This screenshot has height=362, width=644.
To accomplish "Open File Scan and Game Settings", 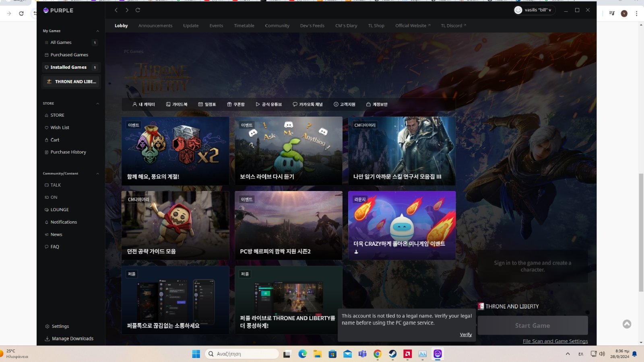I will (555, 341).
